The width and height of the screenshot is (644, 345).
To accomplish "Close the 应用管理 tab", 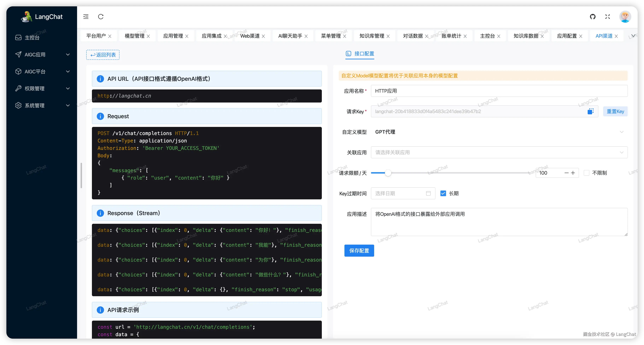I will [x=187, y=36].
